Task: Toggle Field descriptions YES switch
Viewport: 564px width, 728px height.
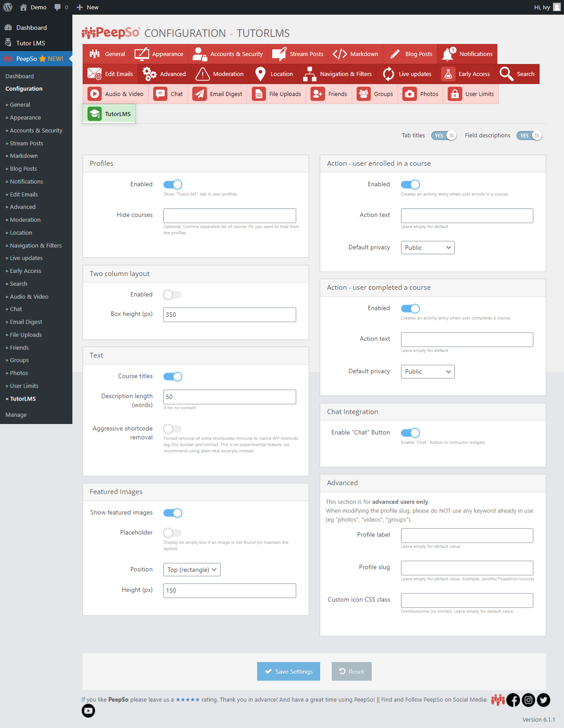Action: click(529, 136)
